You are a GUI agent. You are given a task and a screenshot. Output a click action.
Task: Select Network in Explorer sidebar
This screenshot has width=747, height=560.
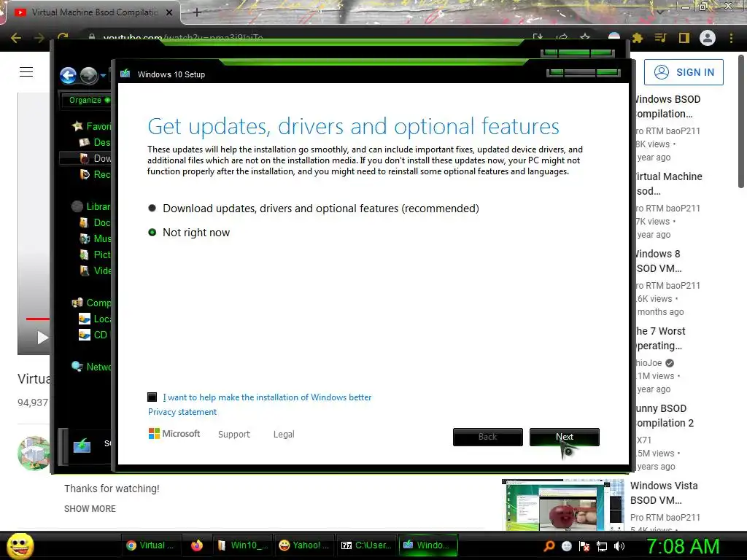tap(91, 367)
